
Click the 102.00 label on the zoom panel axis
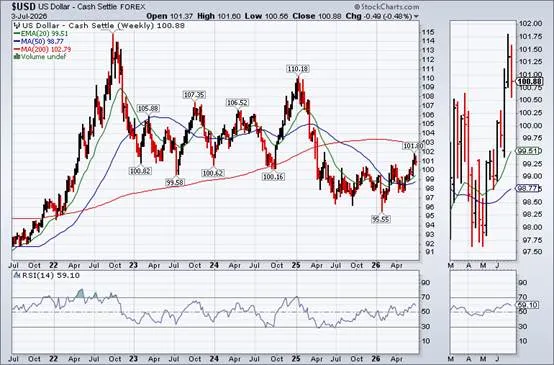[x=530, y=23]
